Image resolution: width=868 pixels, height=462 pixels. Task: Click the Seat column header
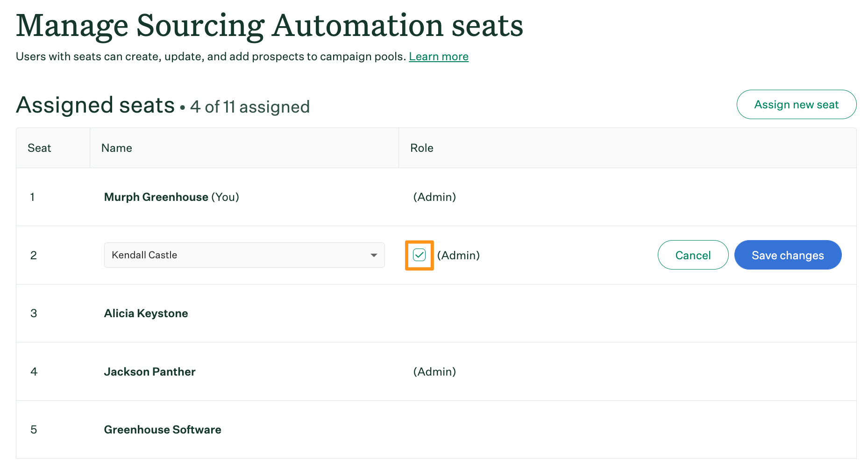(39, 148)
